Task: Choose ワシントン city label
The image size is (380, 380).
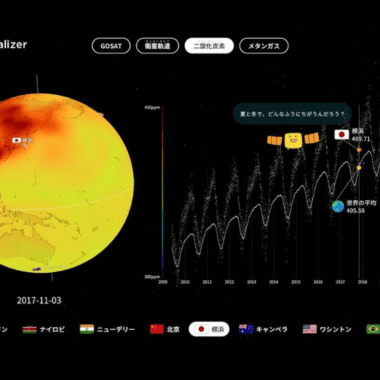Action: point(335,330)
